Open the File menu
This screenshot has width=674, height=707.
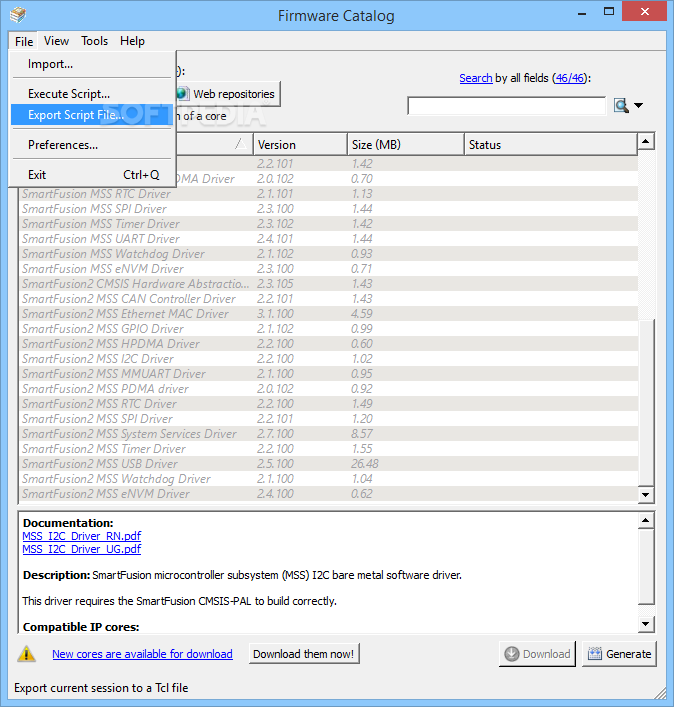click(23, 41)
